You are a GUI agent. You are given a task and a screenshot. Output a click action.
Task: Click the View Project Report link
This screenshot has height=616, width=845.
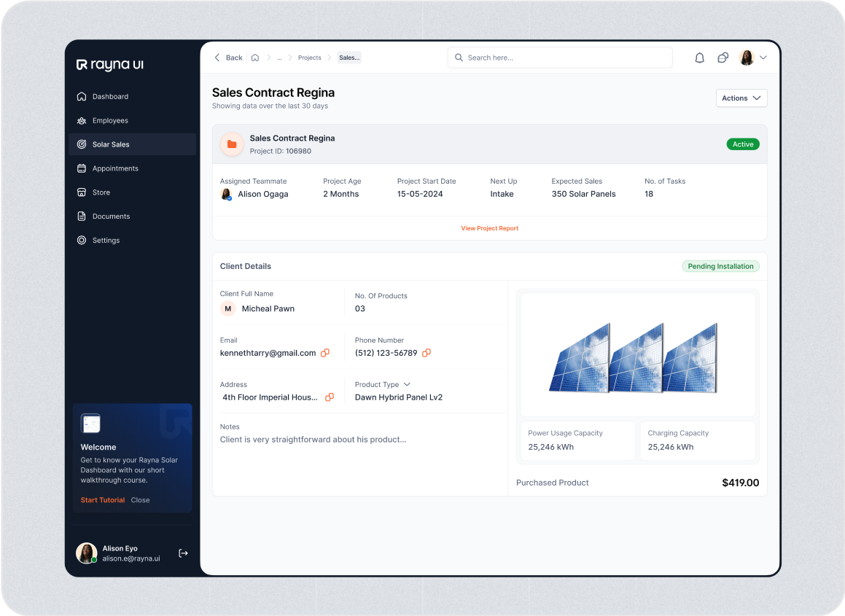point(489,228)
